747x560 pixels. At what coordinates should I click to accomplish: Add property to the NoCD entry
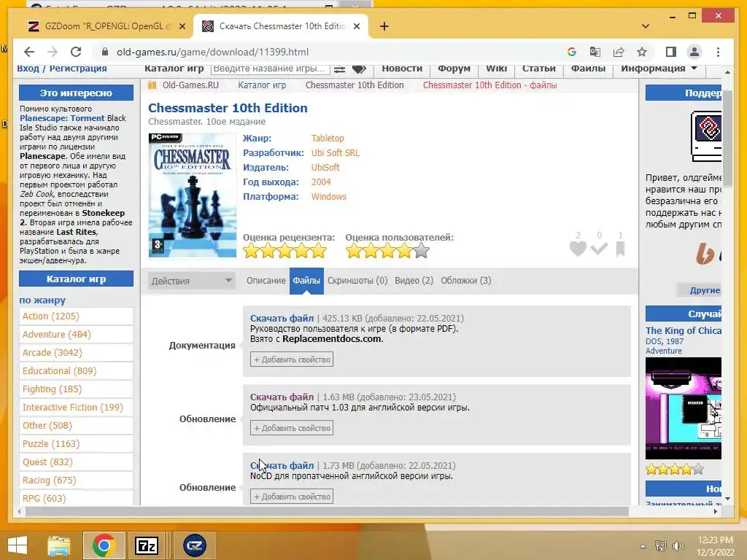coord(292,497)
